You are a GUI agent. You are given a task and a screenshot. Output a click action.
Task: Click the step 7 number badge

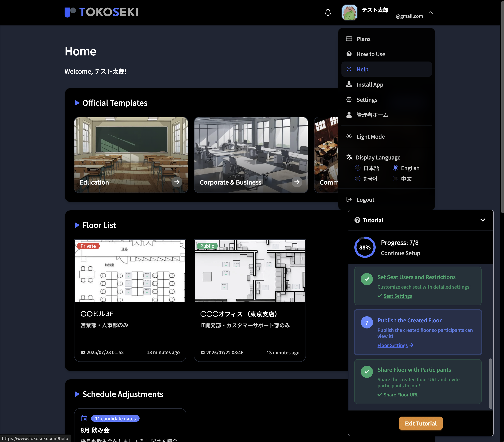click(367, 322)
